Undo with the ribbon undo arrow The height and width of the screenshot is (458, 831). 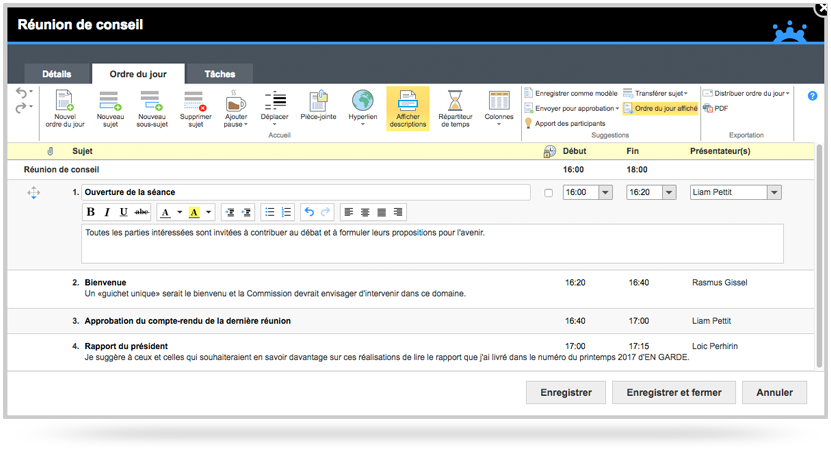[21, 93]
